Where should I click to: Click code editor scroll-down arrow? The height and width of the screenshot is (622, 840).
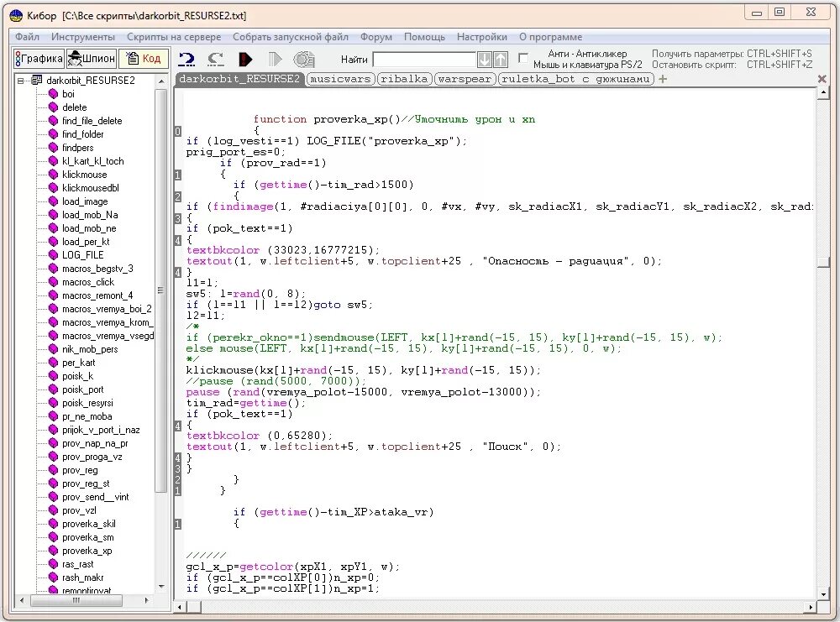(823, 593)
